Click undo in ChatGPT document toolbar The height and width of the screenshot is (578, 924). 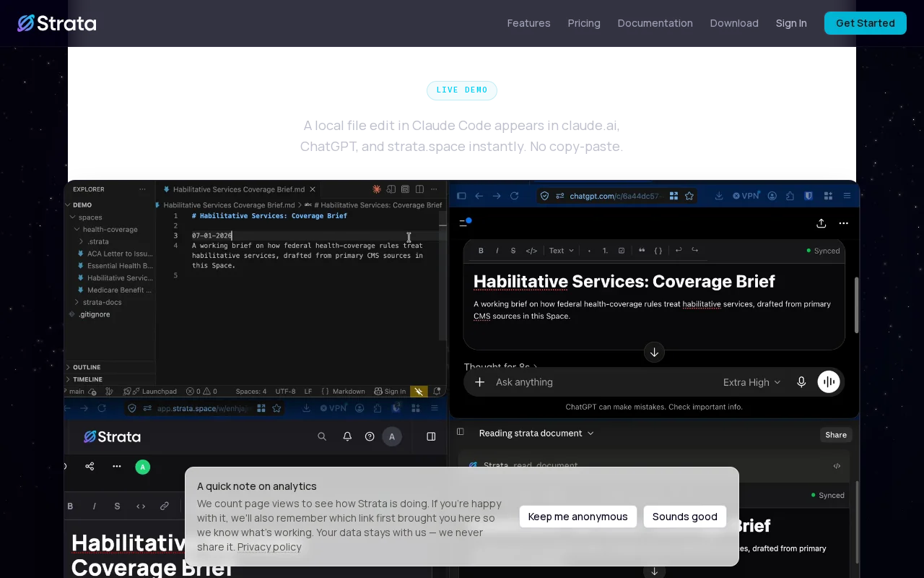pos(678,250)
